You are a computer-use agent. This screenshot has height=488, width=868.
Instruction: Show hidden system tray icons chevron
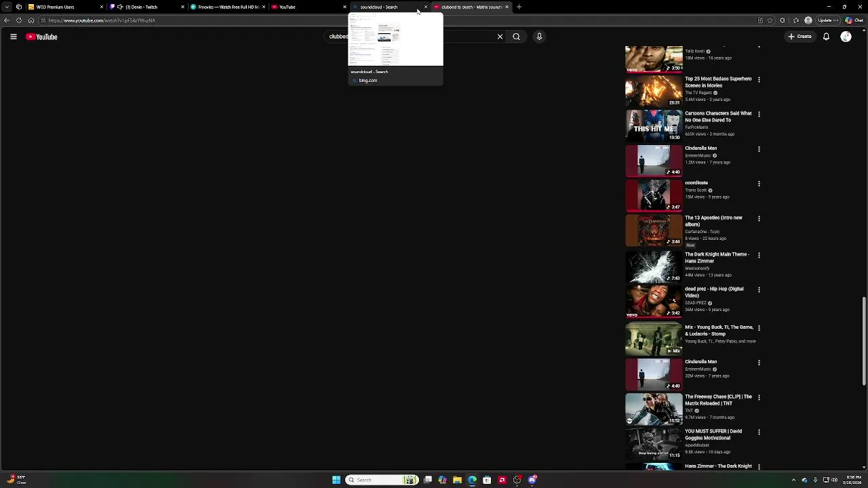[x=795, y=480]
